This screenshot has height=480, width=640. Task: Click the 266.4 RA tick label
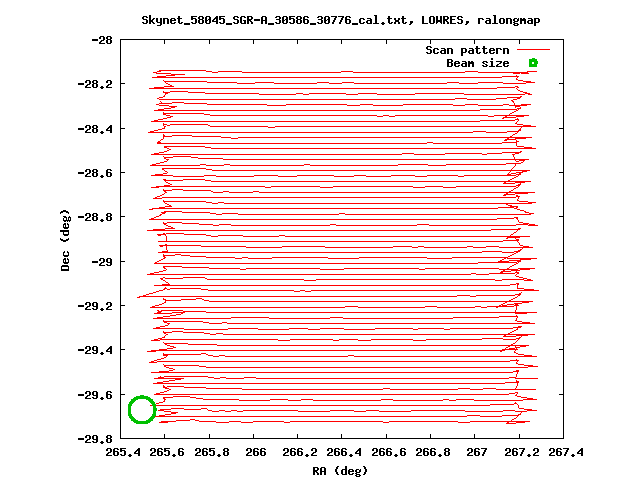coord(344,452)
